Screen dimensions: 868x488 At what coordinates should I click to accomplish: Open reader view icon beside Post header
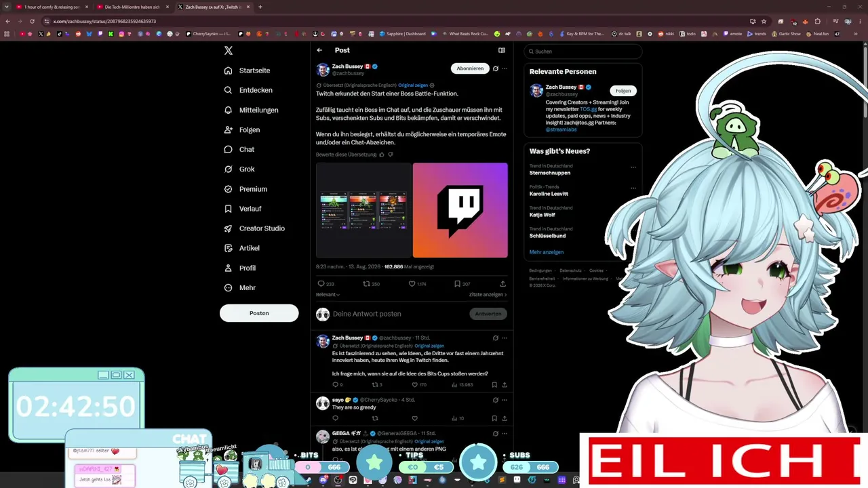point(502,50)
